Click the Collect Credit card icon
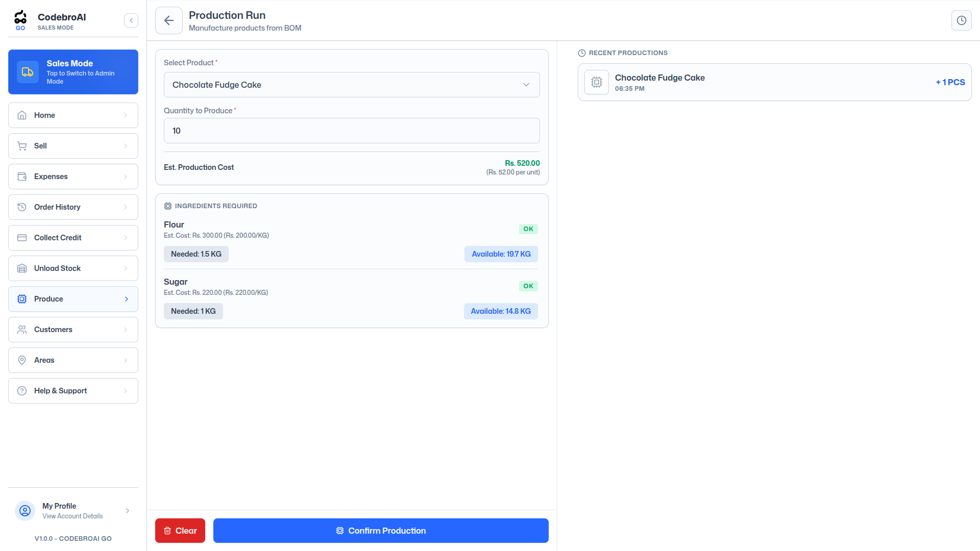 point(22,238)
